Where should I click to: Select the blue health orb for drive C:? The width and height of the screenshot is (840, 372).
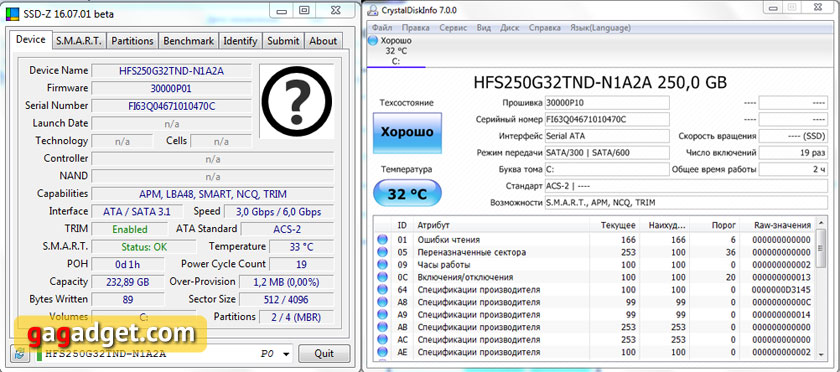[373, 41]
